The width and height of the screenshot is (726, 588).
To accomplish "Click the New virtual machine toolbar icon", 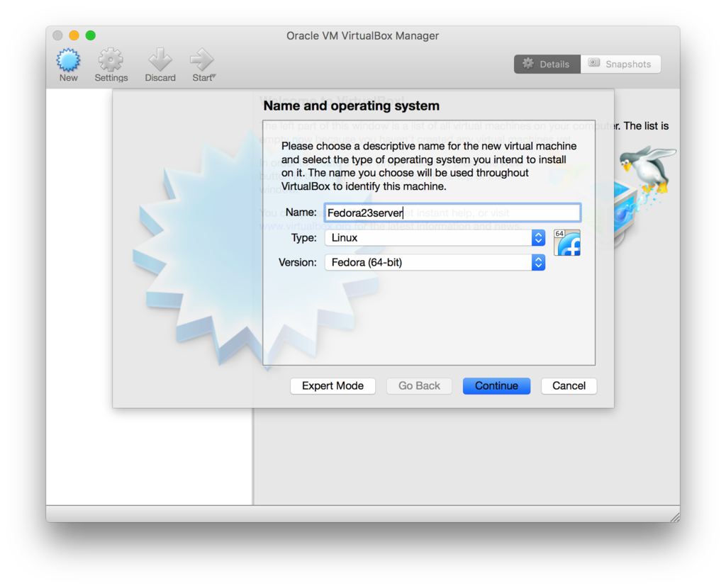I will 69,61.
